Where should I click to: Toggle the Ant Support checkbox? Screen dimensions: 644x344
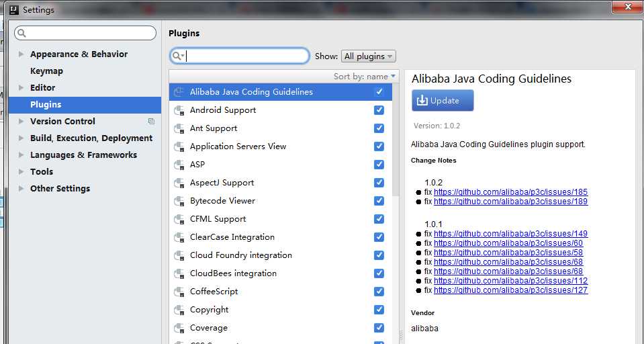[x=379, y=128]
